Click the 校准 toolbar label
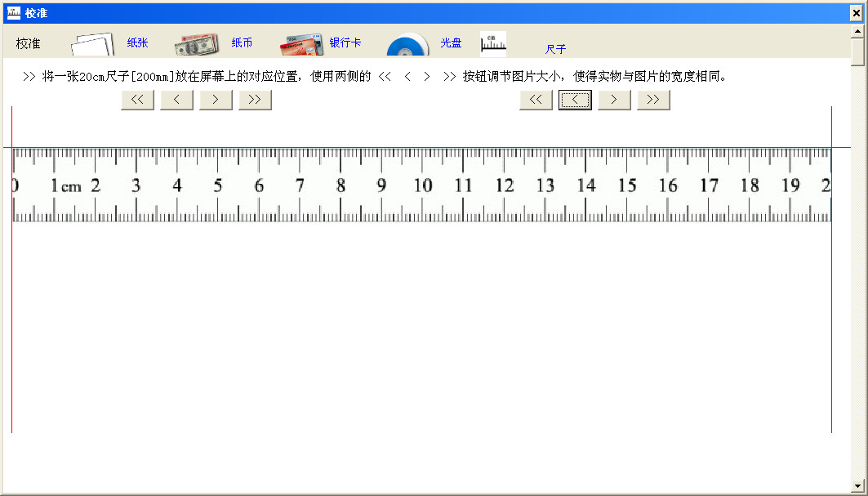 click(x=29, y=43)
